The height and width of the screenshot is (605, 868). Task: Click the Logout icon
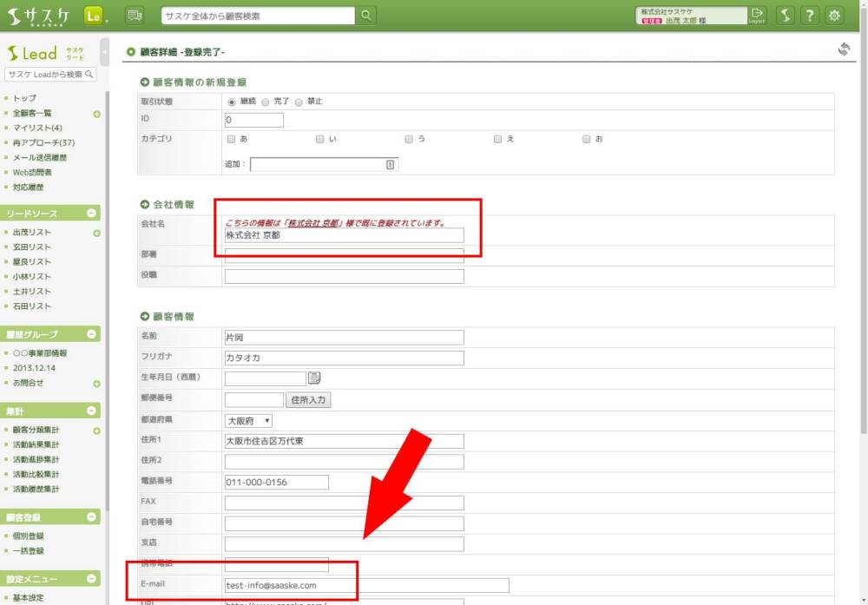757,15
